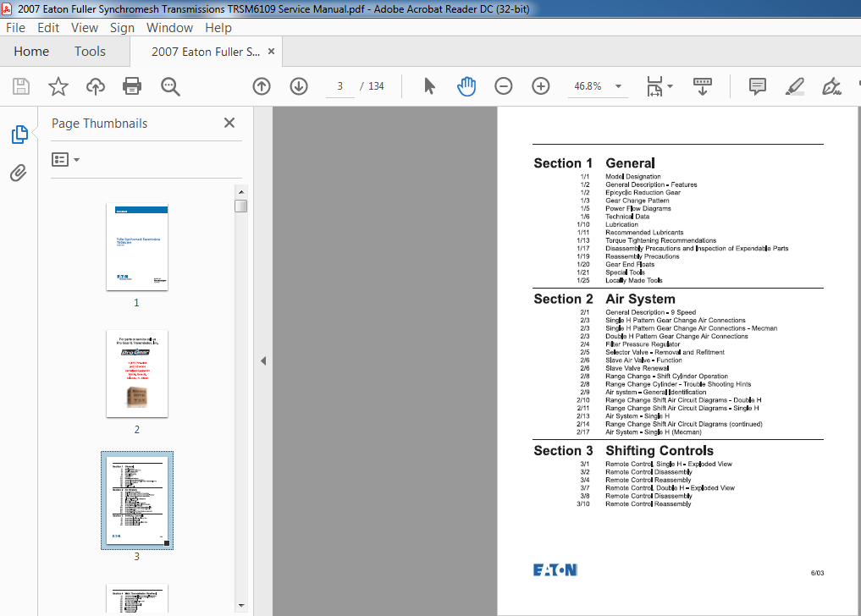This screenshot has height=616, width=861.
Task: Switch to the Tools tab
Action: pyautogui.click(x=90, y=52)
